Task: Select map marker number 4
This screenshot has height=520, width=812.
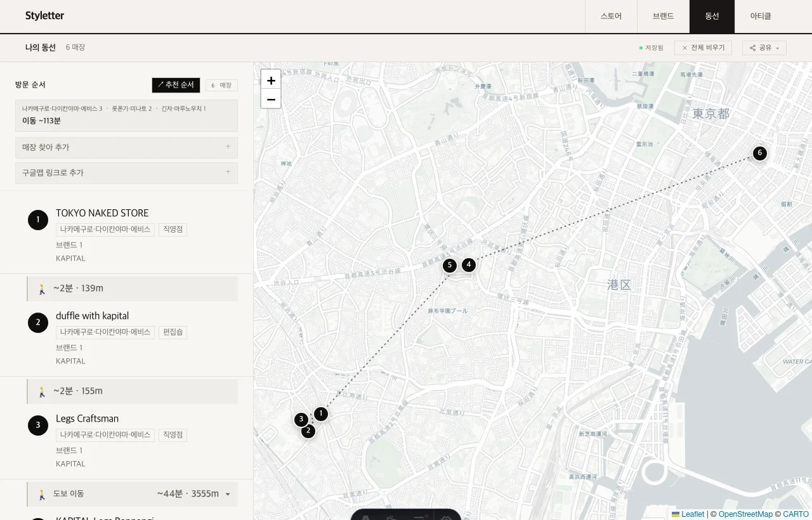Action: click(469, 264)
